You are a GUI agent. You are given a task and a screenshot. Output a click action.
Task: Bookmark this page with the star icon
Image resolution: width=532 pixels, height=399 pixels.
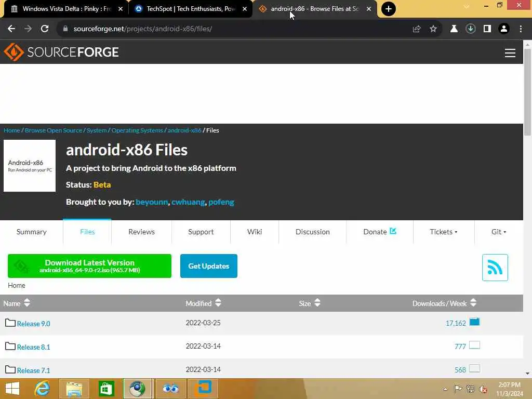433,29
